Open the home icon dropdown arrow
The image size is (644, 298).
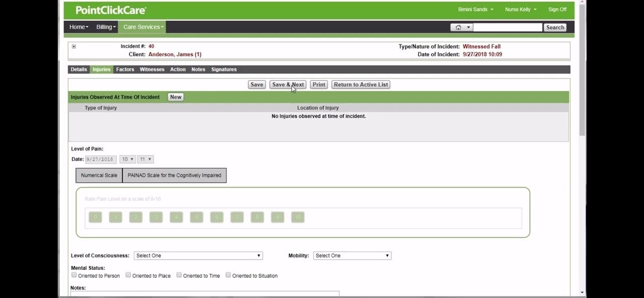[x=468, y=28]
